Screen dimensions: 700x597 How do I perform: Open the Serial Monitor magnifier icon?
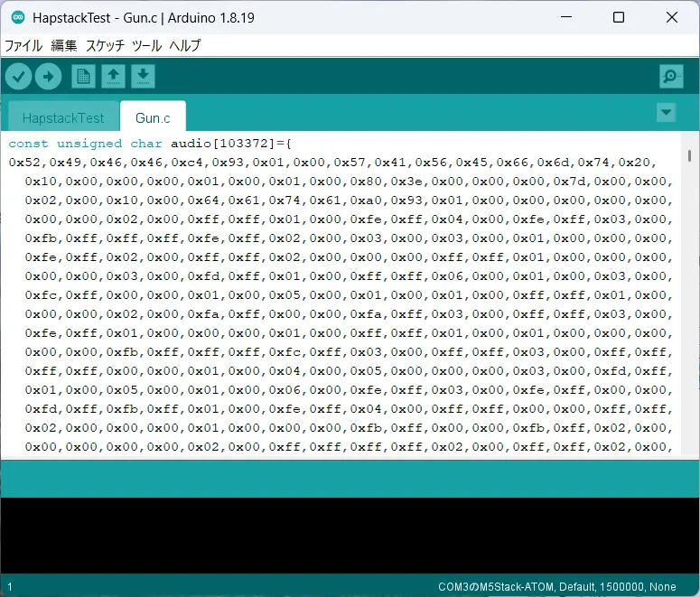pos(671,77)
